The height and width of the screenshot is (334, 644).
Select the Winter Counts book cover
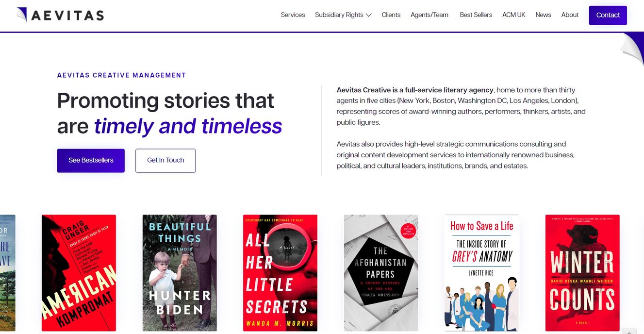point(582,273)
